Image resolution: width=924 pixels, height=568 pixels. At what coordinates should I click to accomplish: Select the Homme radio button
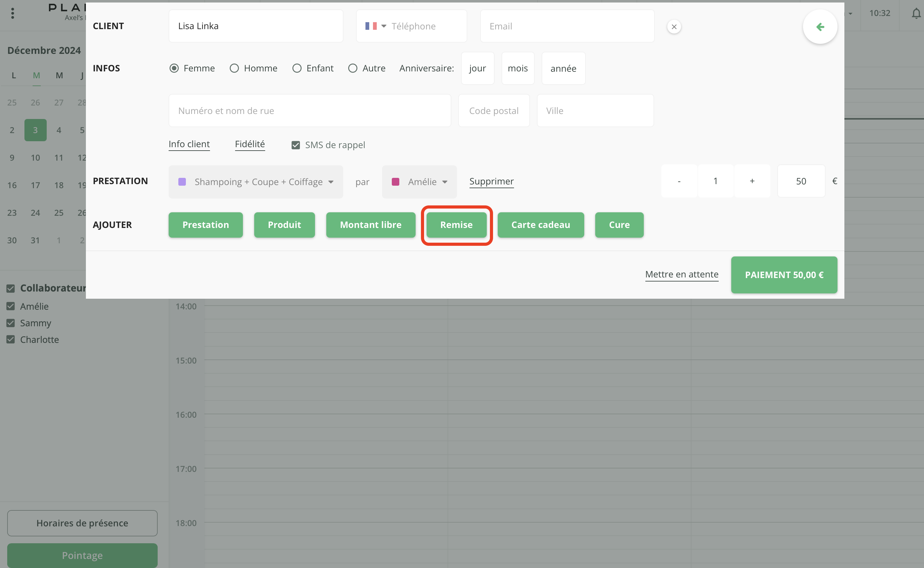234,68
